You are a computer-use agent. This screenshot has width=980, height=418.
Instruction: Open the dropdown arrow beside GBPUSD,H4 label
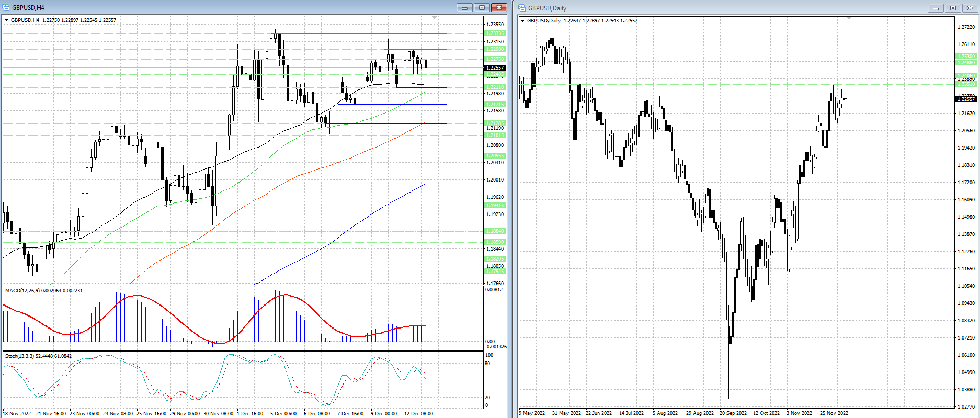pyautogui.click(x=7, y=20)
